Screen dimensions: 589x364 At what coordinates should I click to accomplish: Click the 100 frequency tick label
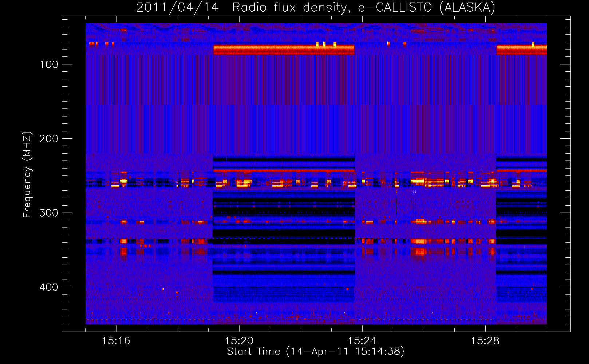click(x=49, y=65)
